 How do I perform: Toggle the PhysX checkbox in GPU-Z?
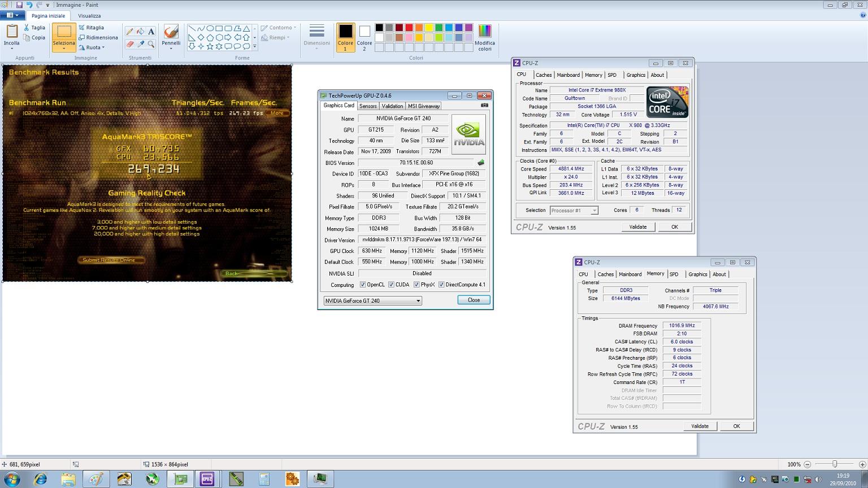click(416, 285)
